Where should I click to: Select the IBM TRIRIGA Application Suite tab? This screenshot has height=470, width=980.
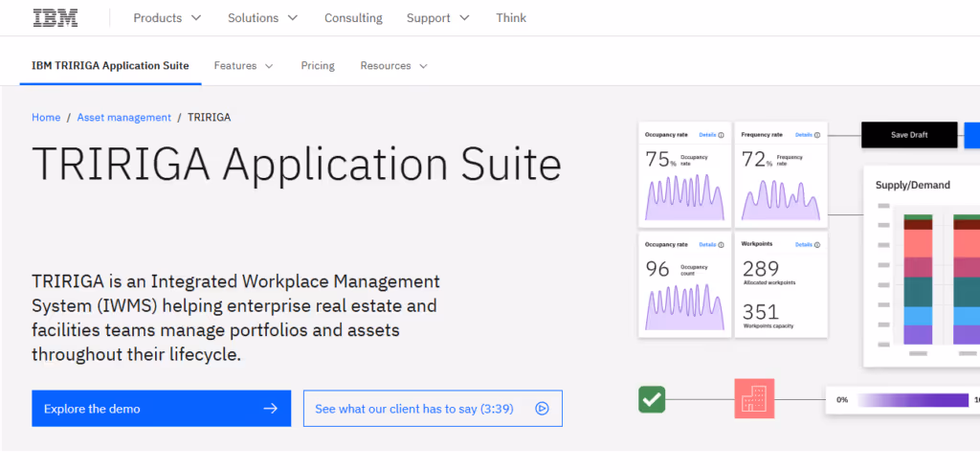tap(110, 66)
